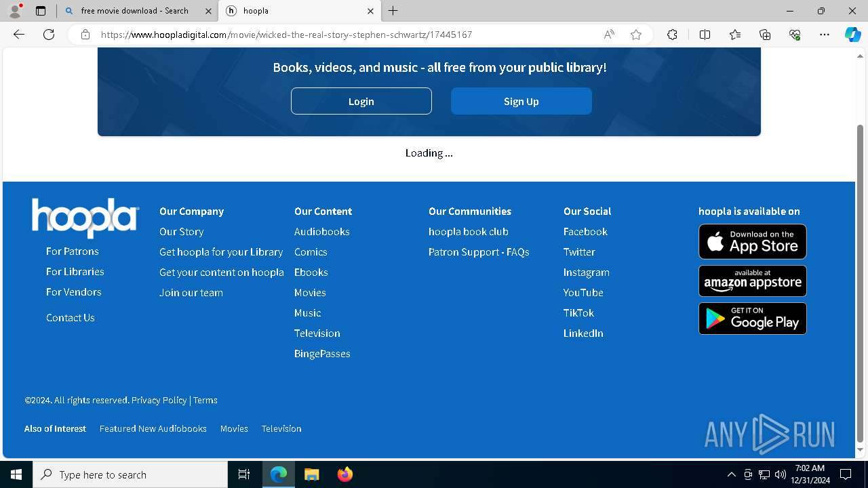Visit hoopla Instagram link
868x488 pixels.
(587, 272)
